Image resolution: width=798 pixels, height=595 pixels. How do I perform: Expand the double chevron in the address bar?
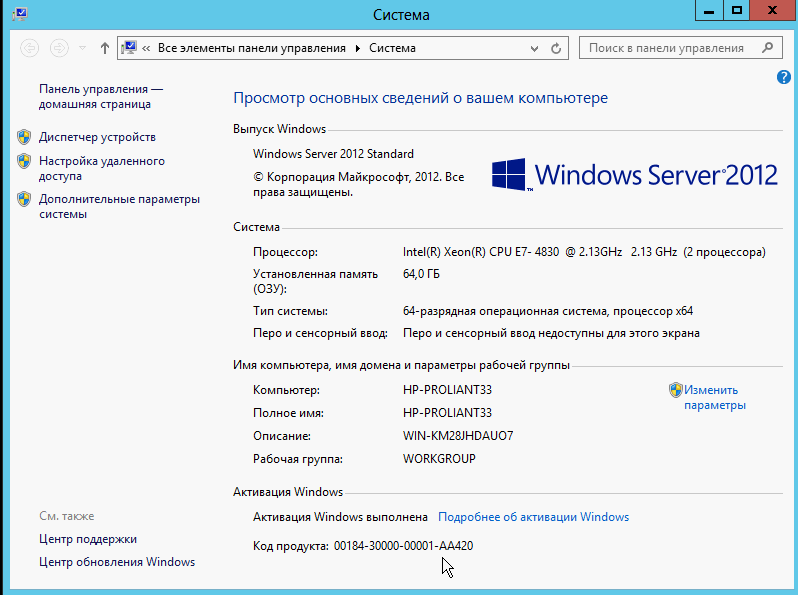click(147, 48)
